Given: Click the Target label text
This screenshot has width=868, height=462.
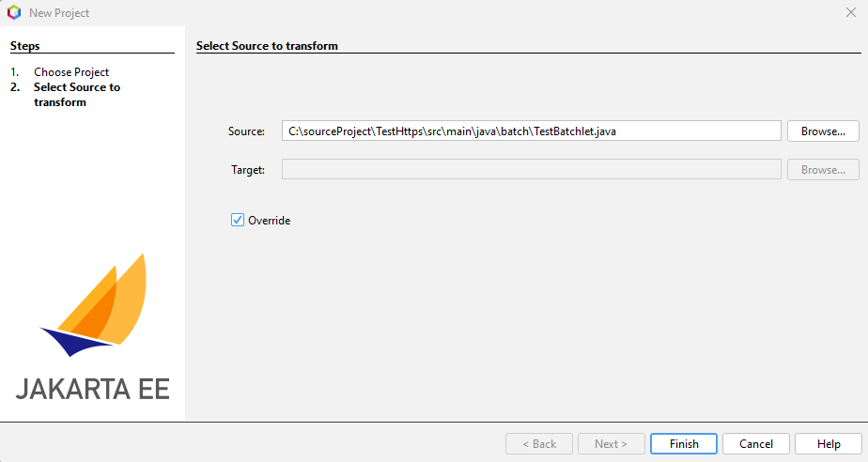Looking at the screenshot, I should (x=248, y=170).
